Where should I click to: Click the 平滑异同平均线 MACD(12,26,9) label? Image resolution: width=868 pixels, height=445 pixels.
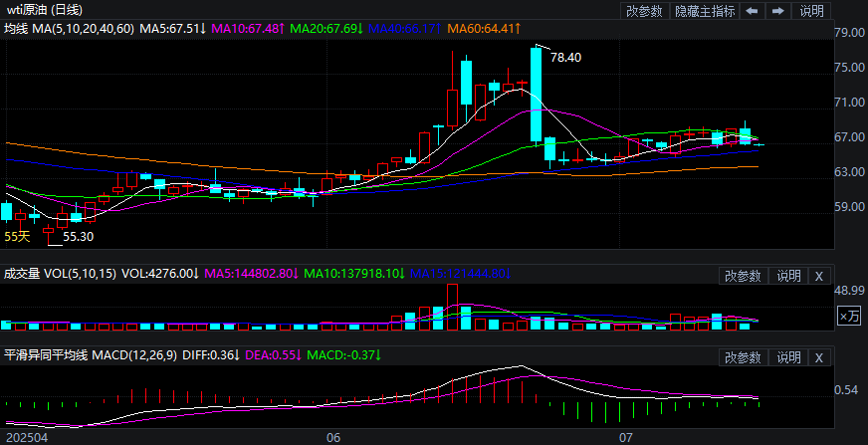pos(91,354)
